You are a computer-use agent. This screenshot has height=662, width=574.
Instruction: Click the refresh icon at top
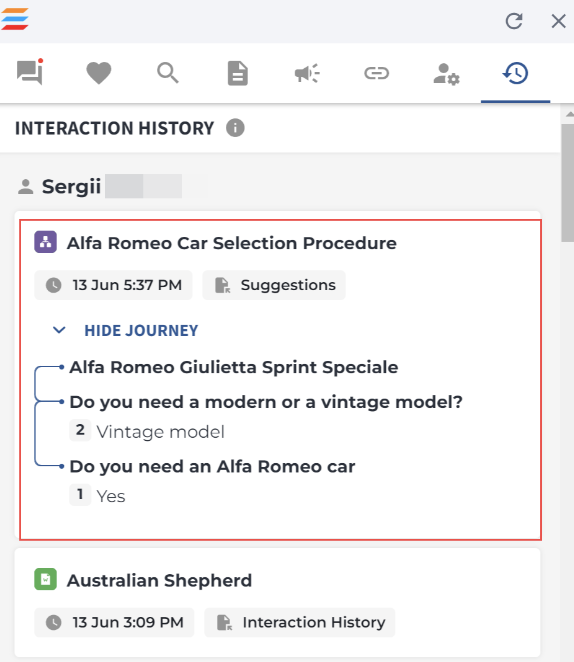tap(514, 21)
